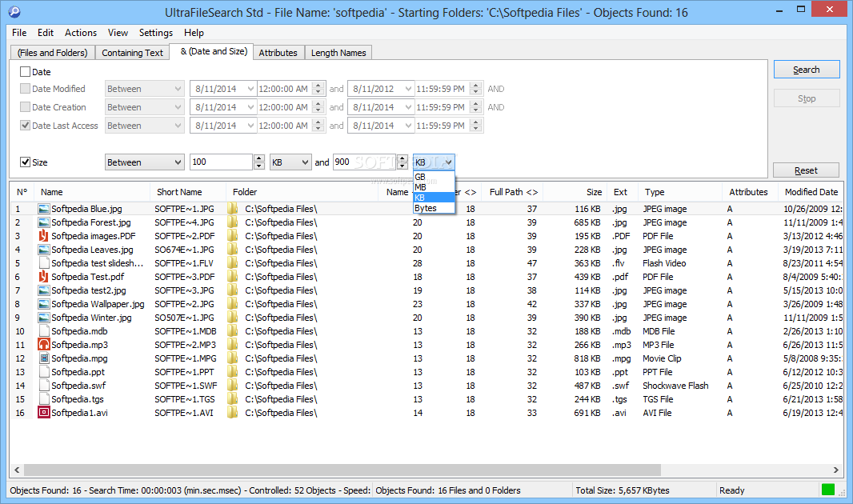Click the green status indicator in status bar
853x504 pixels.
pyautogui.click(x=828, y=490)
